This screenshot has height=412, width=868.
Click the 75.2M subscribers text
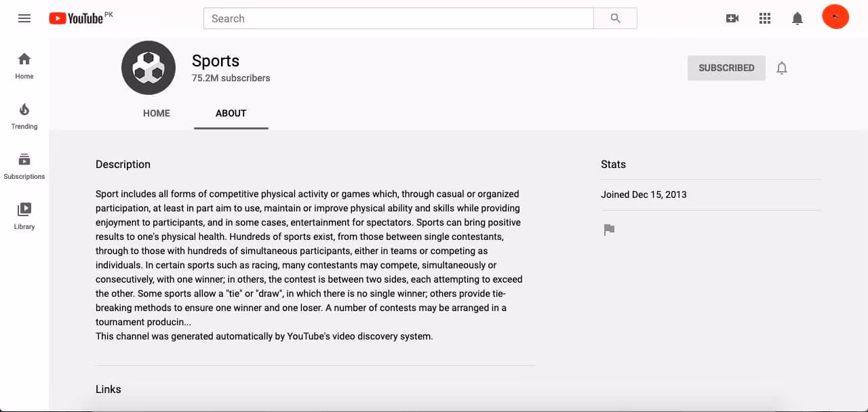231,78
